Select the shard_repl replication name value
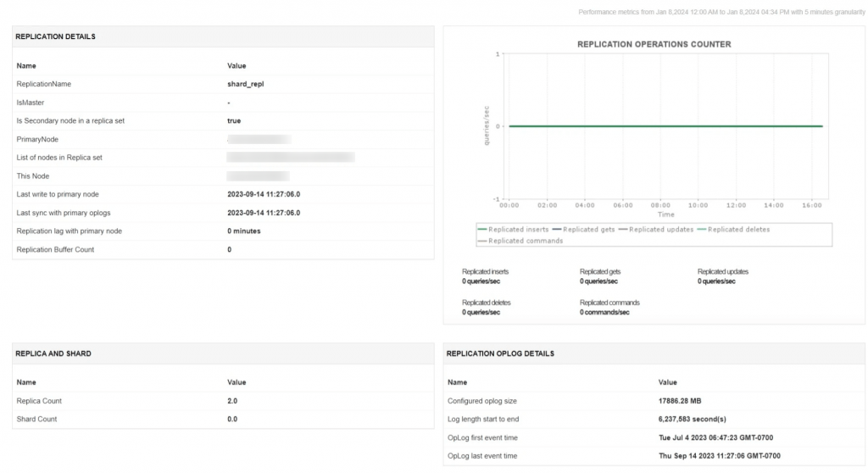The image size is (868, 473). [247, 84]
